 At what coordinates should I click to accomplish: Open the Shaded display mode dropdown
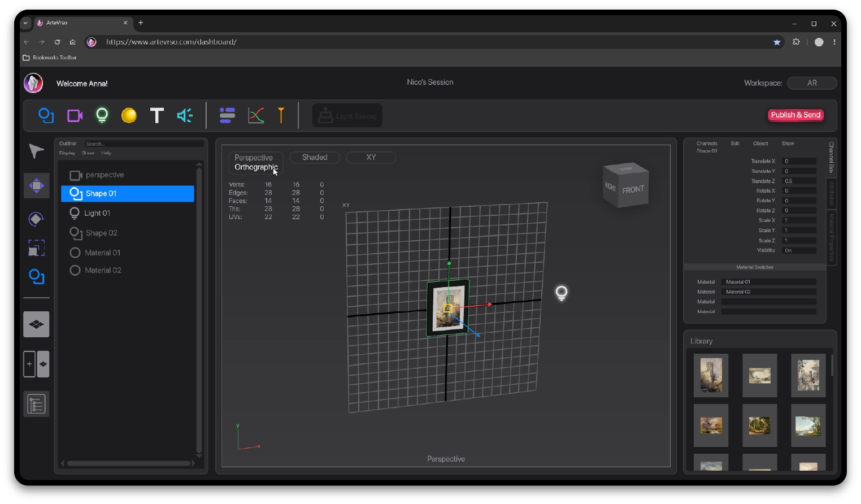point(315,158)
